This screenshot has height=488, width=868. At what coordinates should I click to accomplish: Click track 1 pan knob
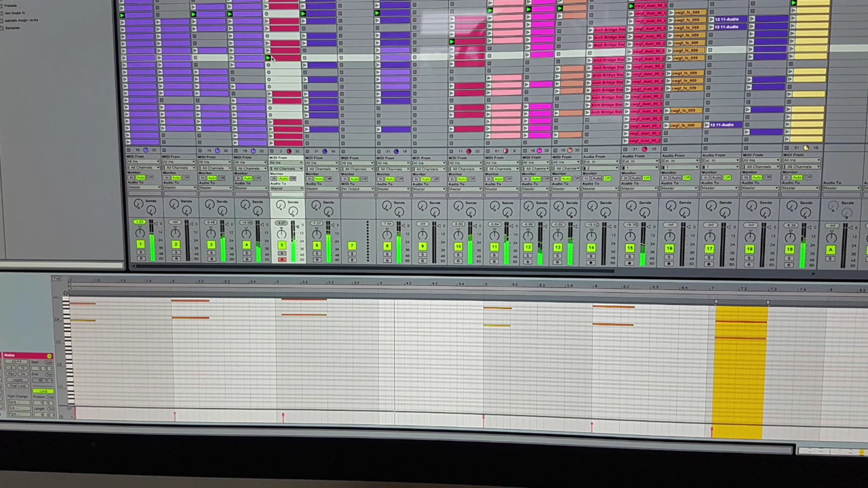point(140,232)
